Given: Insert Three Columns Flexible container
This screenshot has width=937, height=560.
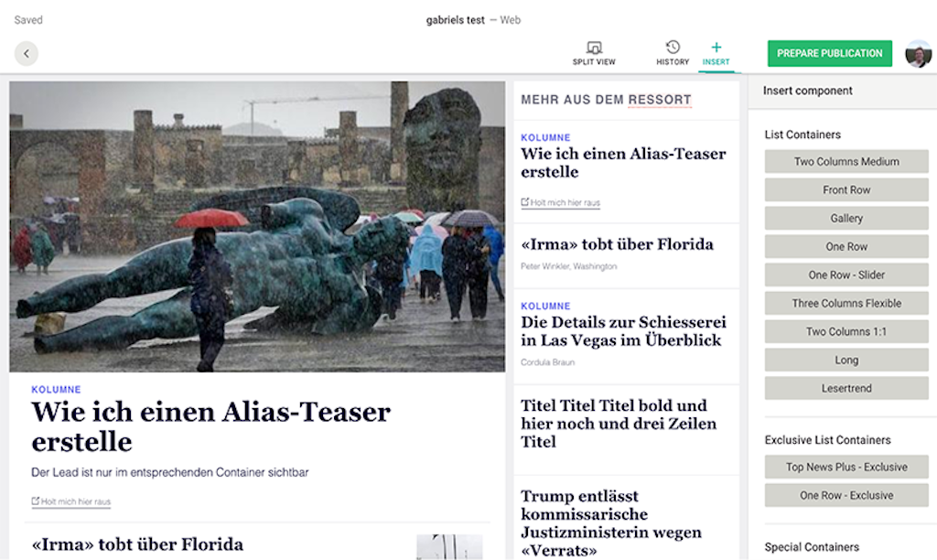Looking at the screenshot, I should [846, 303].
